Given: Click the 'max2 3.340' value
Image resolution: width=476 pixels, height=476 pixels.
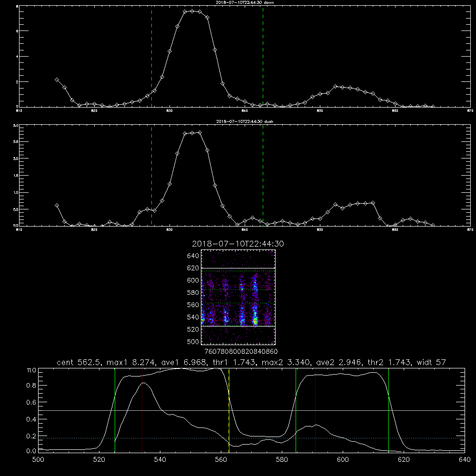Looking at the screenshot, I should (x=285, y=362).
